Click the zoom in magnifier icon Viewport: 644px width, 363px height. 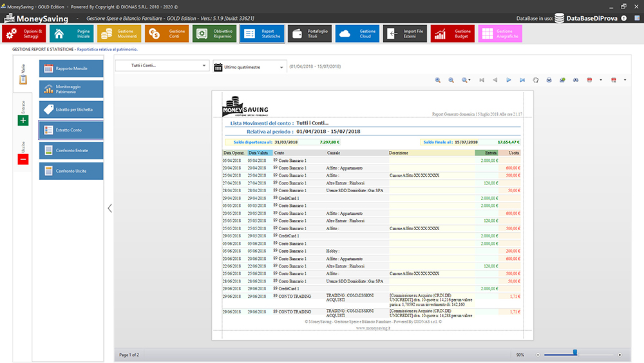point(438,80)
